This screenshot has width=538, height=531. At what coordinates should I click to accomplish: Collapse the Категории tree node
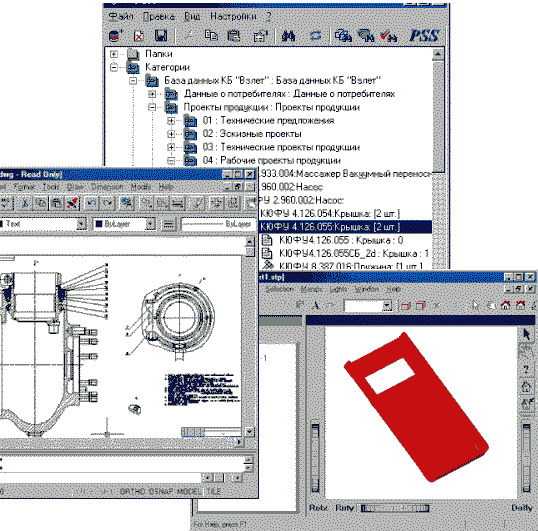click(114, 67)
